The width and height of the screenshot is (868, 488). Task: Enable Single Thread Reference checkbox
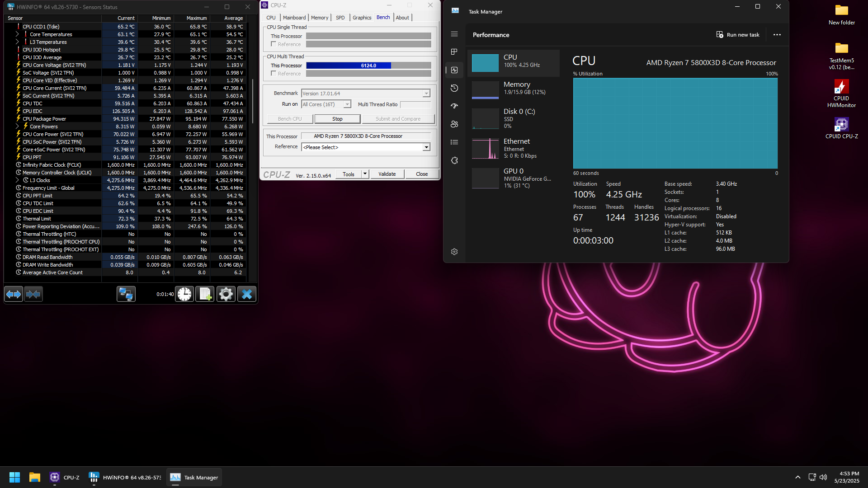click(274, 44)
